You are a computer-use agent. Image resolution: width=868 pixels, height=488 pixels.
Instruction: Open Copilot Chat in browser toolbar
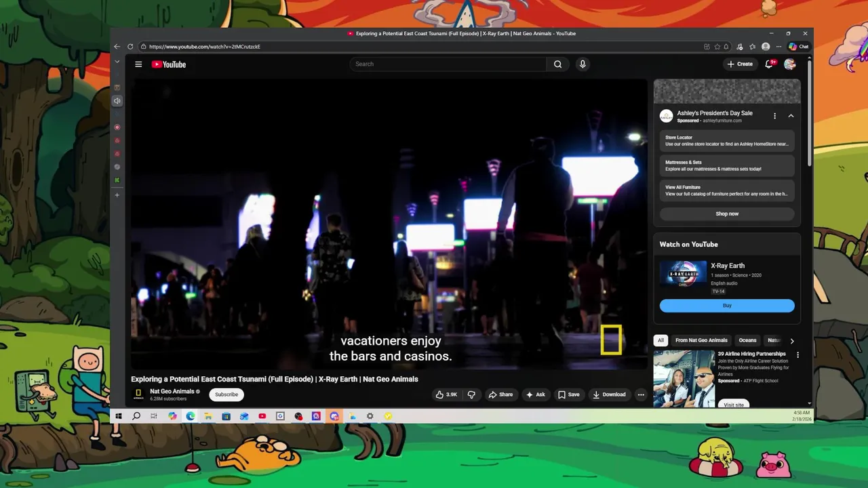pos(799,47)
